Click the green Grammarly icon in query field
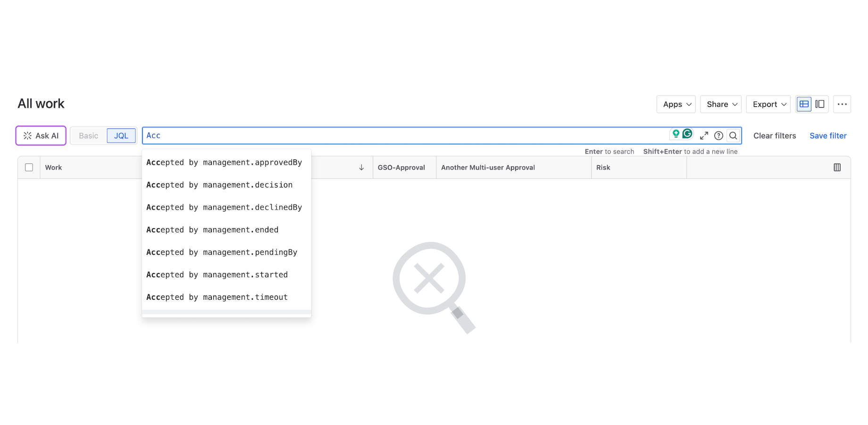Viewport: 868px width, 425px height. coord(687,134)
